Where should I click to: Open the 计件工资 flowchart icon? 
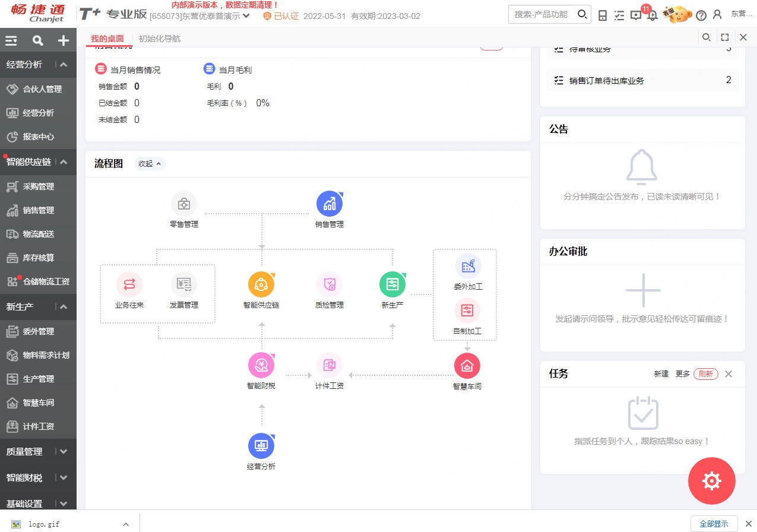tap(330, 365)
